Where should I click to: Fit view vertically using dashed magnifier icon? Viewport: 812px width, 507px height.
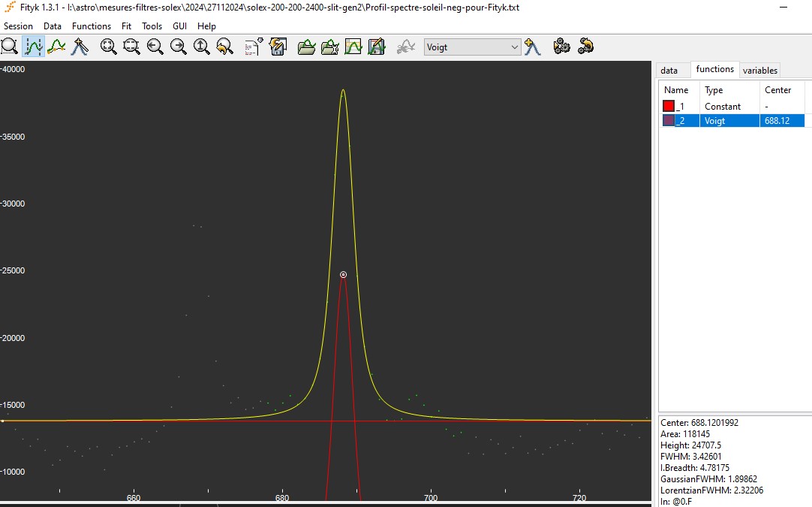pyautogui.click(x=131, y=47)
